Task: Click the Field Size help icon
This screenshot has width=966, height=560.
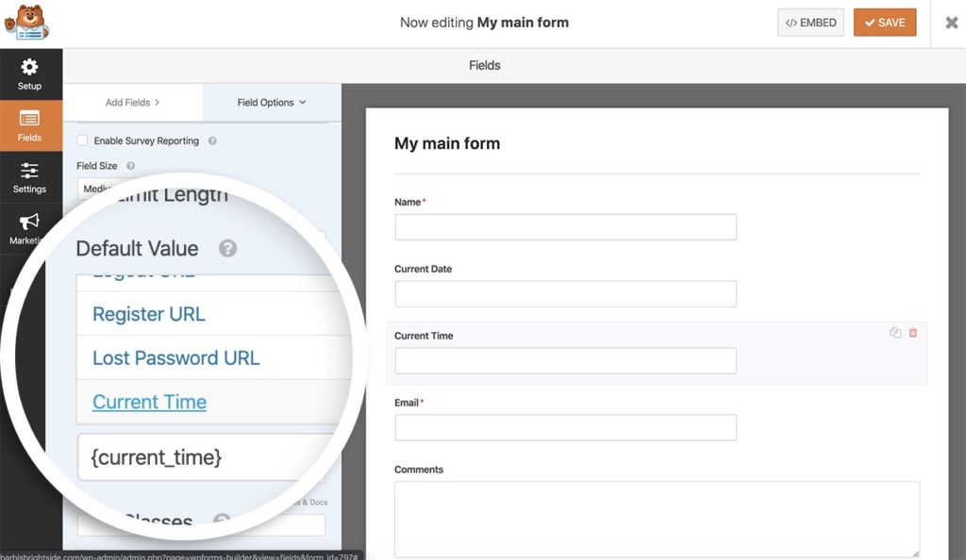Action: point(132,165)
